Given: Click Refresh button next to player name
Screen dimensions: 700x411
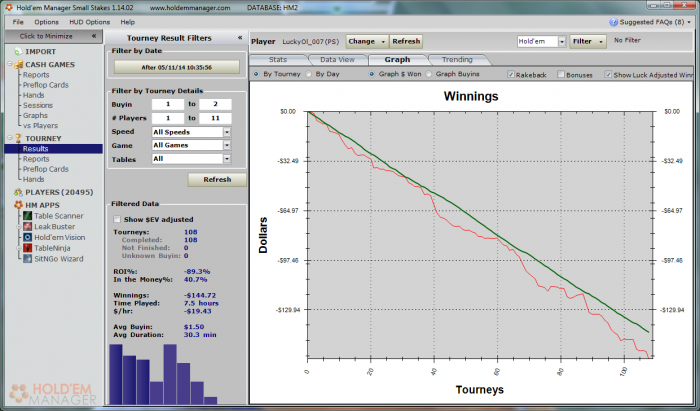Looking at the screenshot, I should pyautogui.click(x=406, y=42).
